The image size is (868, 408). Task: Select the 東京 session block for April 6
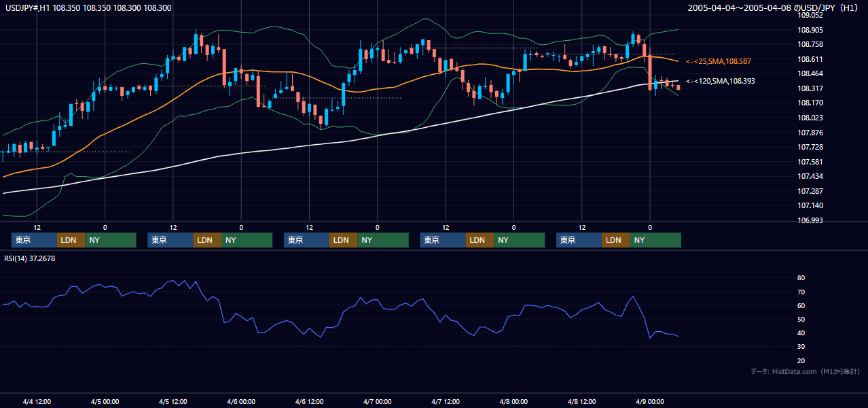coord(306,240)
